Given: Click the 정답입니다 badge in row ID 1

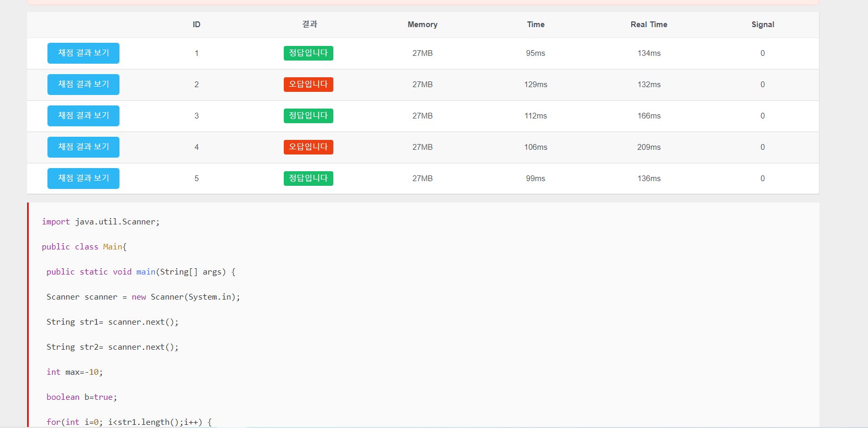Looking at the screenshot, I should [x=308, y=53].
